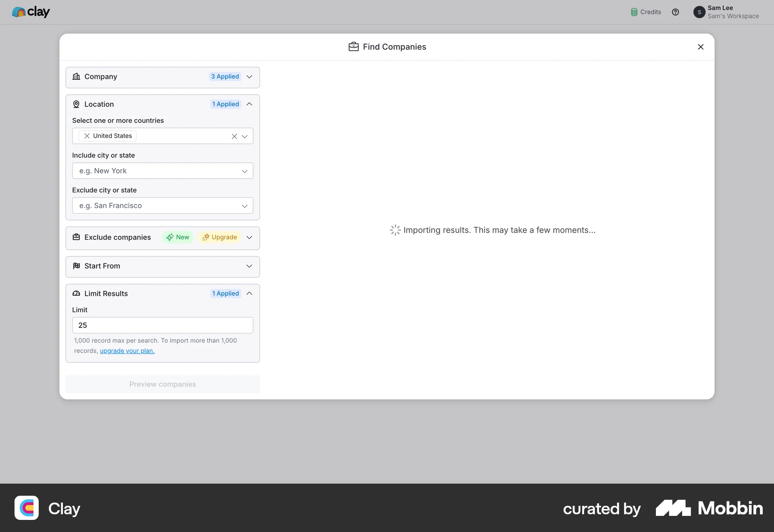Image resolution: width=774 pixels, height=532 pixels.
Task: Collapse the Location filter section
Action: [249, 104]
